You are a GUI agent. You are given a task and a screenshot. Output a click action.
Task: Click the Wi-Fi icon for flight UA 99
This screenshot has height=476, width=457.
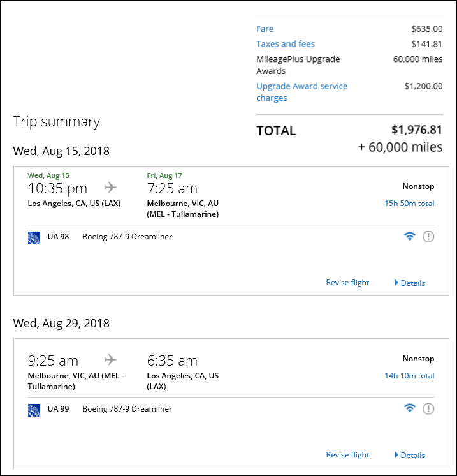pyautogui.click(x=410, y=408)
